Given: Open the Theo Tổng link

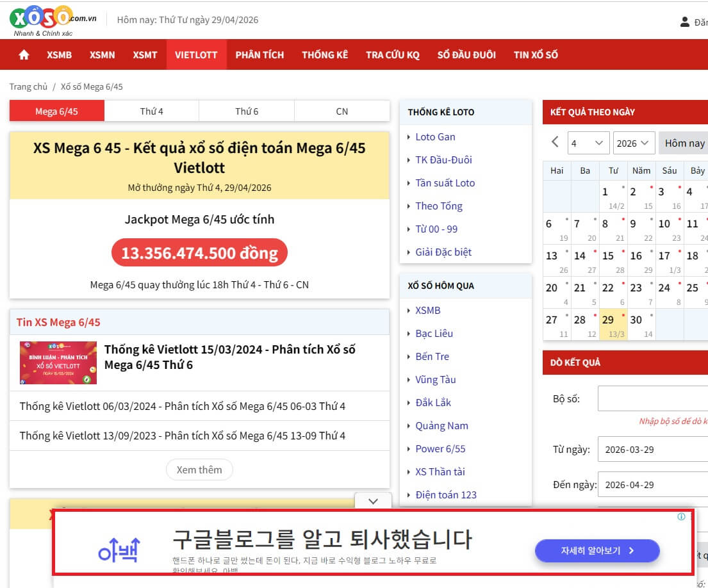Looking at the screenshot, I should tap(439, 206).
